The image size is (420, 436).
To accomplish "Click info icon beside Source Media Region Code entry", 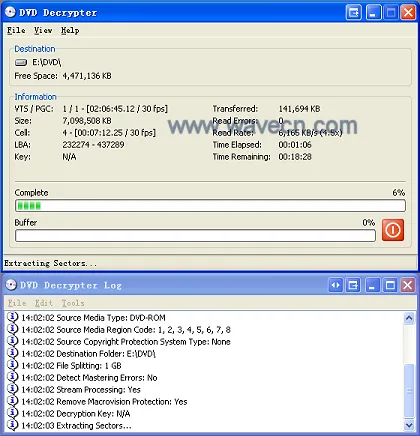I will coord(12,329).
